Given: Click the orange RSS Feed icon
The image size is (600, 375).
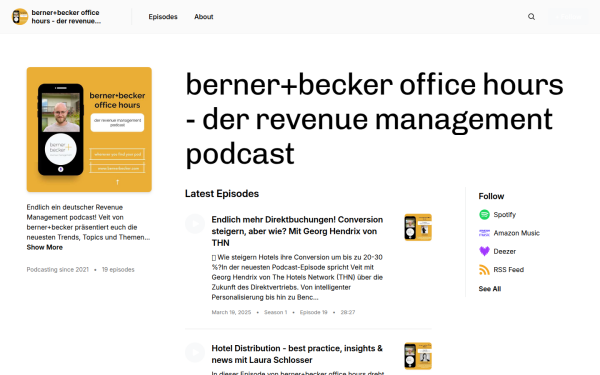Looking at the screenshot, I should click(x=484, y=270).
